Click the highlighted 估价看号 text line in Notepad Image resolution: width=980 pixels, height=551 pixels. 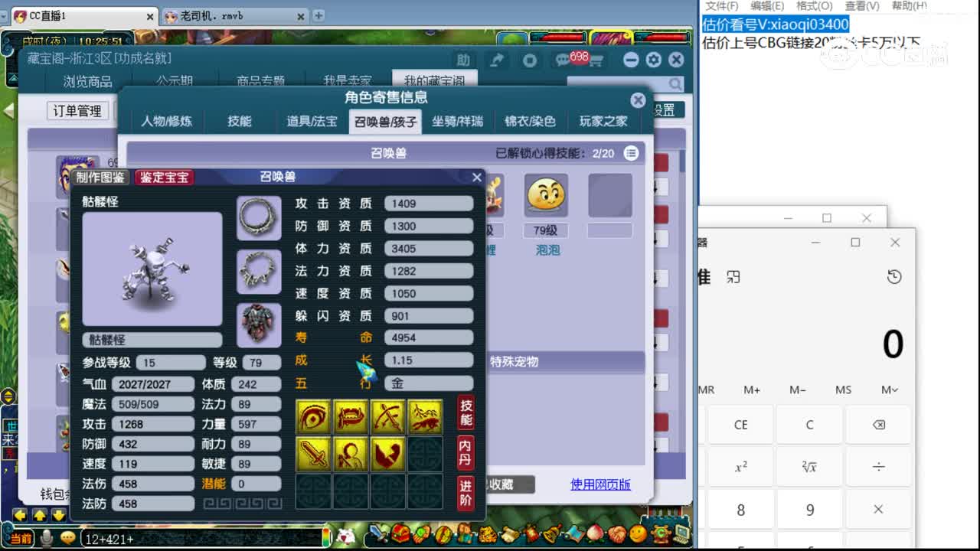[x=776, y=24]
